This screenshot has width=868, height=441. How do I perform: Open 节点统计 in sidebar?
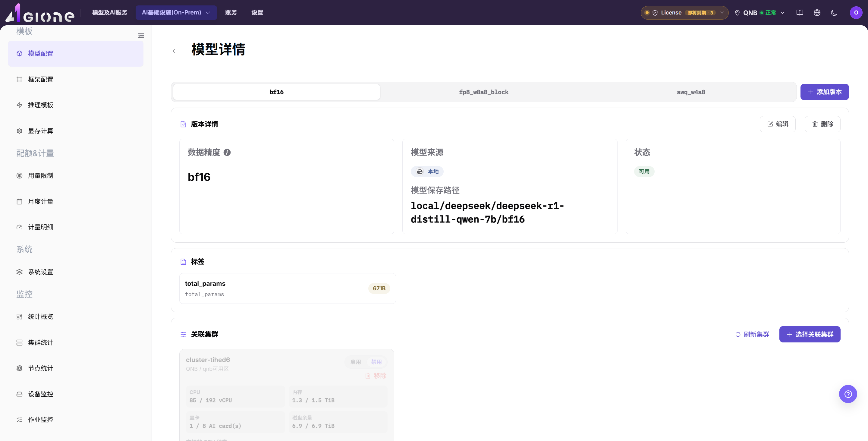(x=76, y=368)
